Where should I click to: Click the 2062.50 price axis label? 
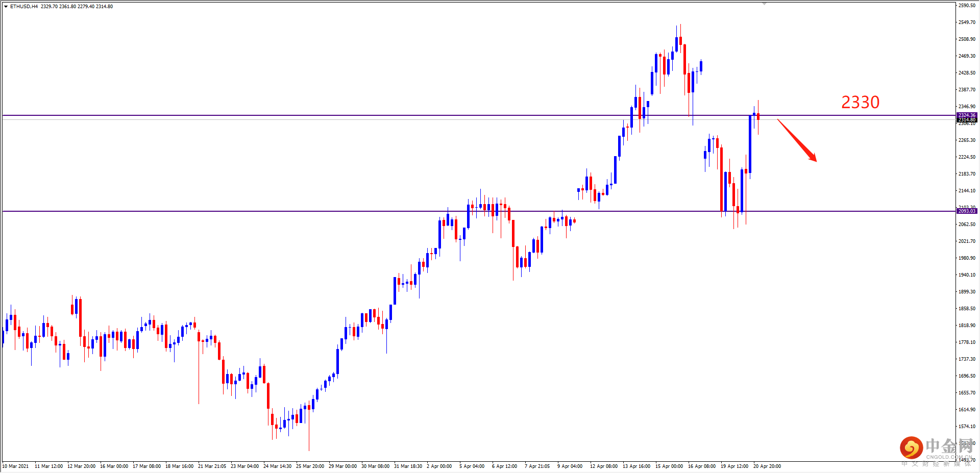pos(967,225)
